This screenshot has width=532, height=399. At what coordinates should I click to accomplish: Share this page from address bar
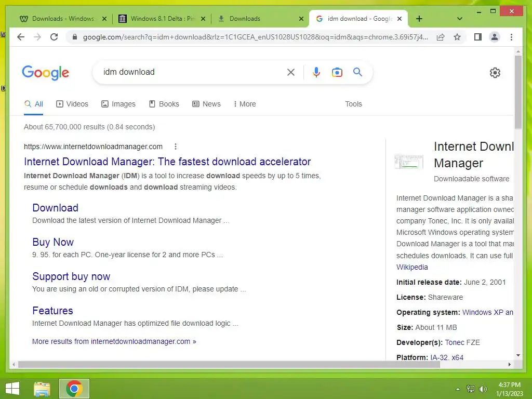(x=441, y=37)
